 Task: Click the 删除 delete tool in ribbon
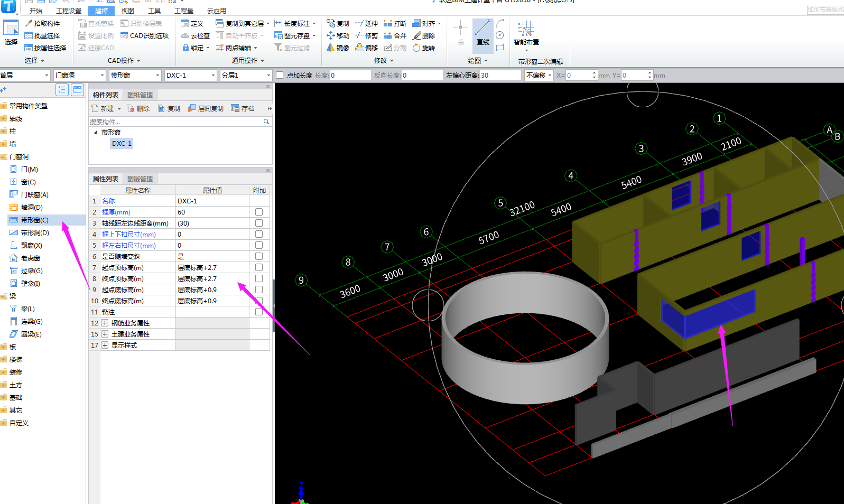423,35
